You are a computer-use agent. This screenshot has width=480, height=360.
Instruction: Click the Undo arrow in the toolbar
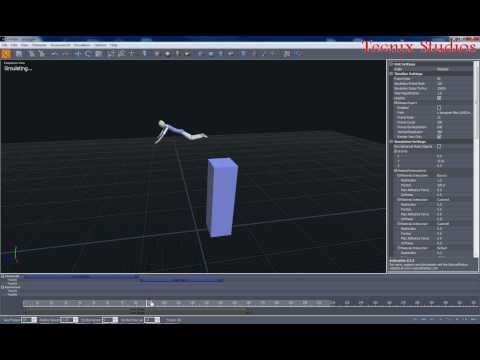[x=54, y=53]
